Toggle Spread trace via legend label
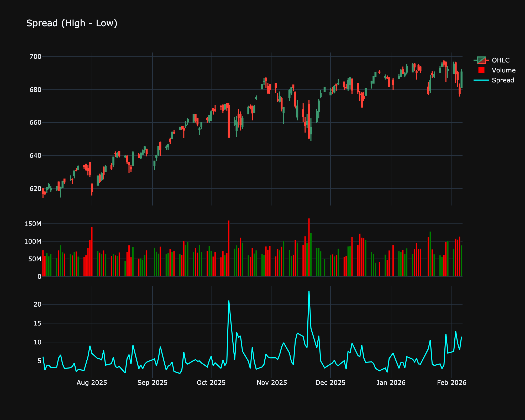This screenshot has width=525, height=420. click(x=503, y=80)
